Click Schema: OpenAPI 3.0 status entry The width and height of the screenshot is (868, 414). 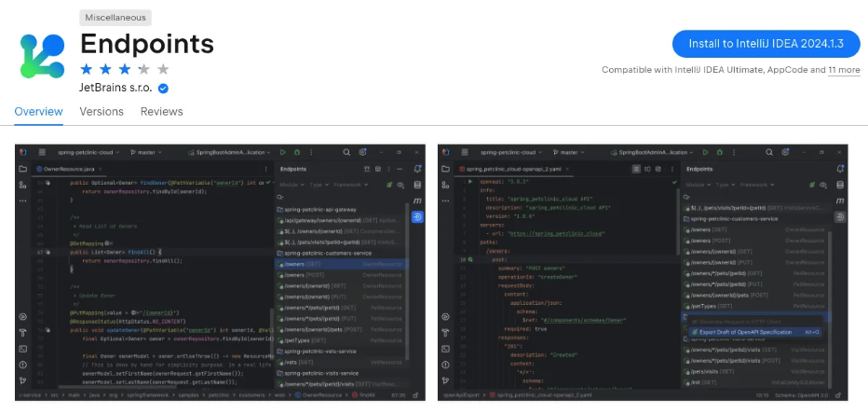[801, 395]
